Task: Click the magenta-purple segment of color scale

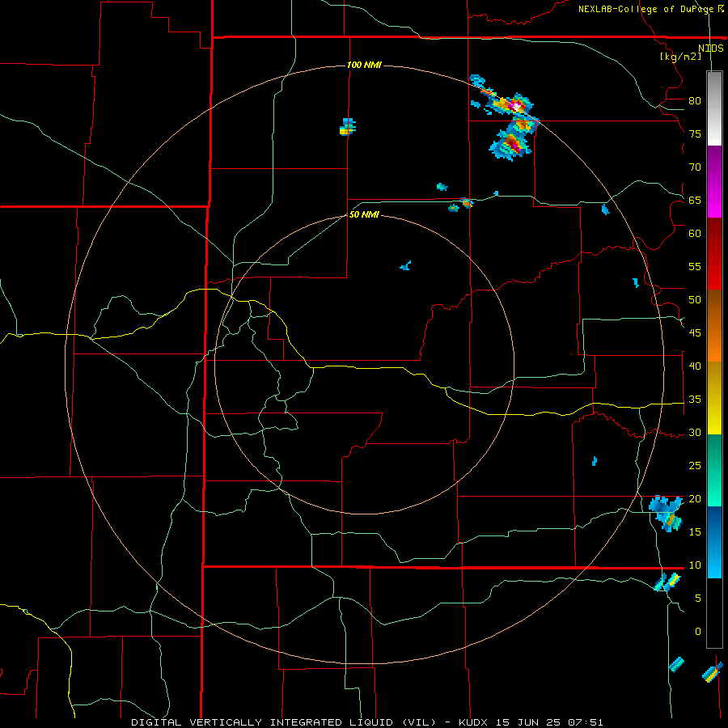Action: (714, 181)
